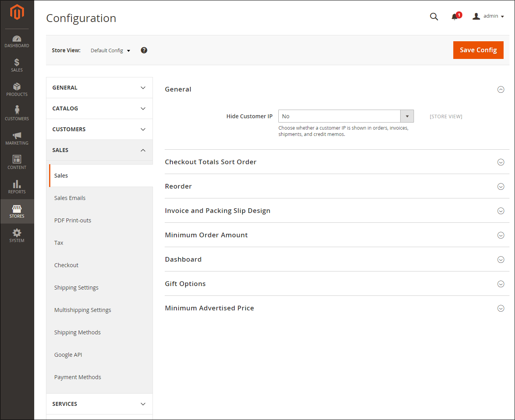Image resolution: width=515 pixels, height=420 pixels.
Task: Open the Hide Customer IP select box
Action: point(346,116)
